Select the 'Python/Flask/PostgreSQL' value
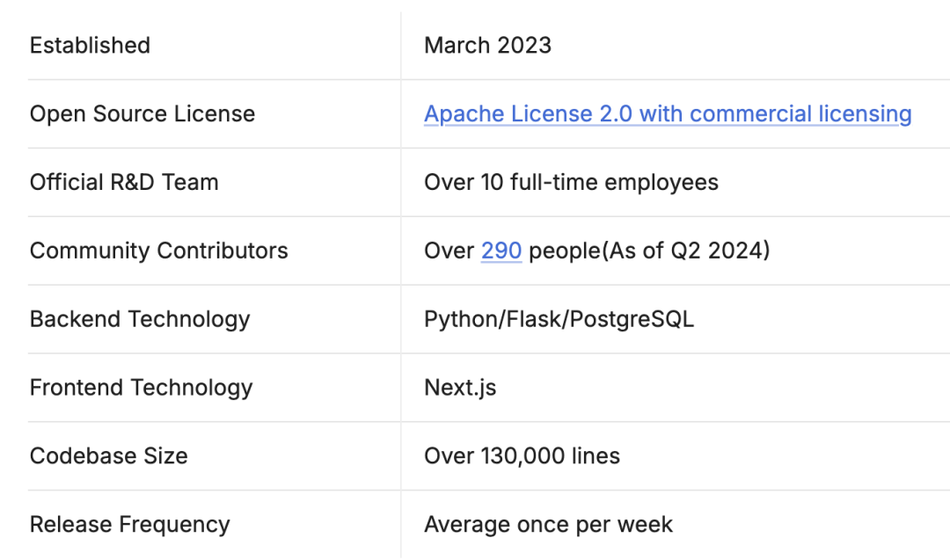The height and width of the screenshot is (560, 950). tap(559, 319)
